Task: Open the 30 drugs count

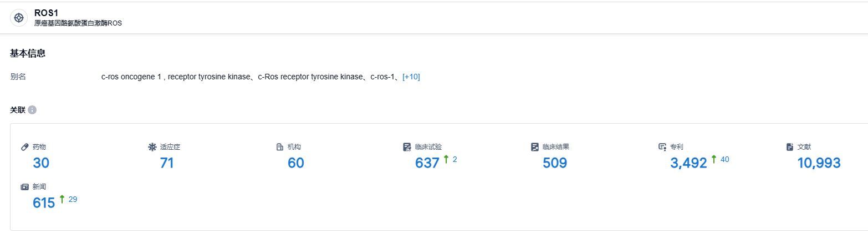Action: (42, 163)
